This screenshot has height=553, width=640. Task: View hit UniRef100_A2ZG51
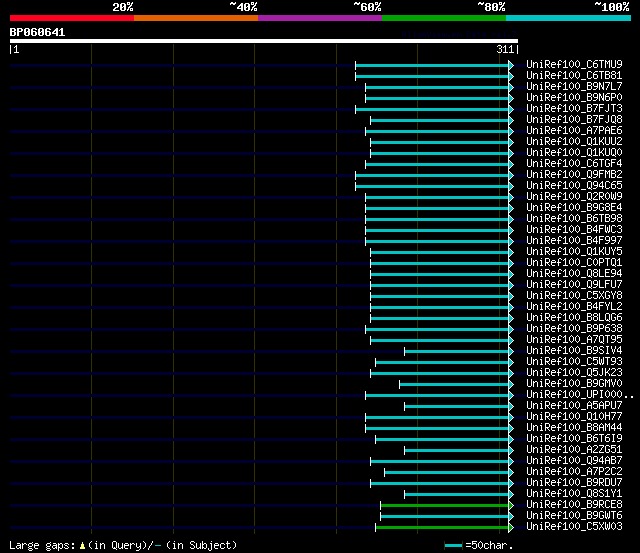click(574, 450)
